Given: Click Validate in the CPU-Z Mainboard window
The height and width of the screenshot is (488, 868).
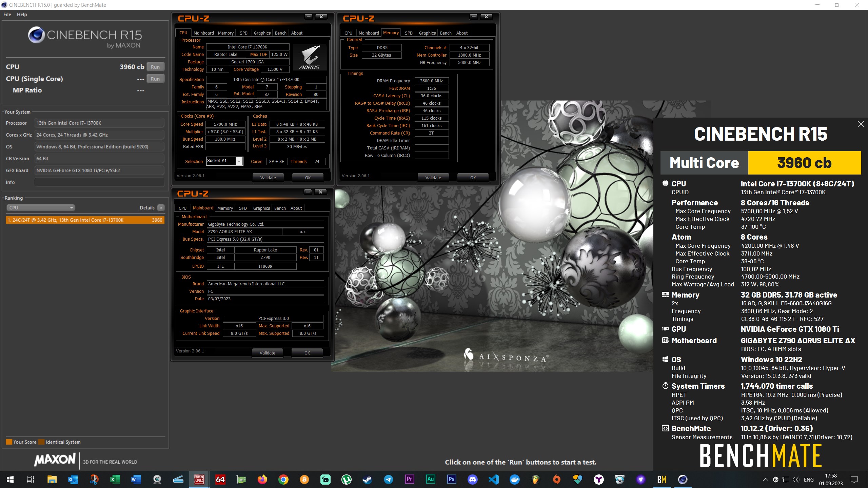Looking at the screenshot, I should click(x=267, y=353).
